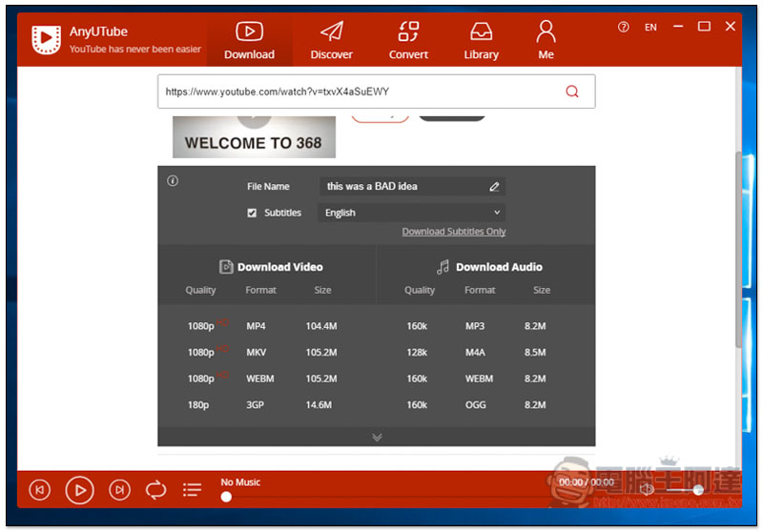
Task: Open the playlist list icon
Action: click(193, 490)
